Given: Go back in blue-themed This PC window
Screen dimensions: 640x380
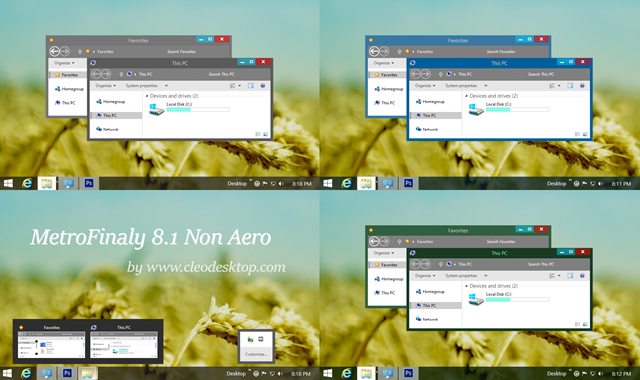Looking at the screenshot, I should tap(415, 74).
